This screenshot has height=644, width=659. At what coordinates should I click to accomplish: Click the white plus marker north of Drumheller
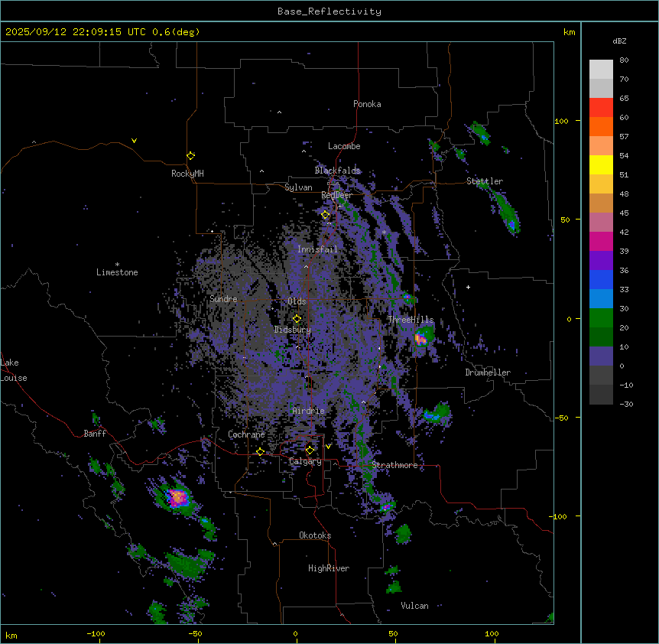coord(468,287)
